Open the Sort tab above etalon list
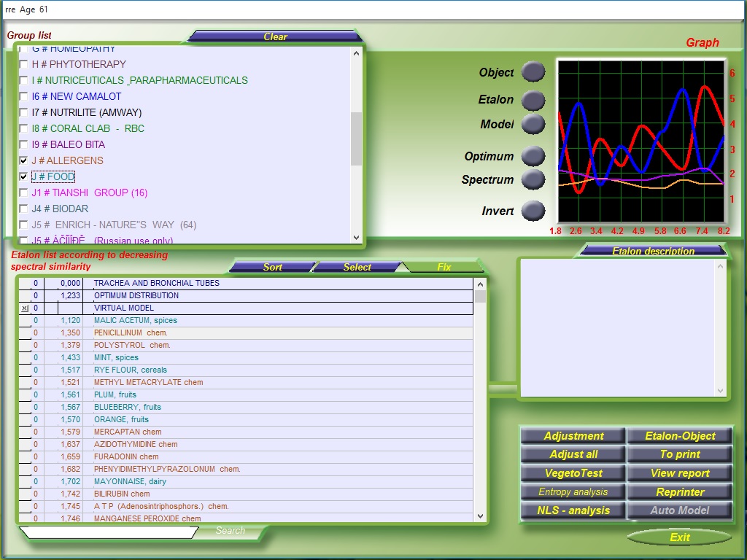 pos(272,267)
